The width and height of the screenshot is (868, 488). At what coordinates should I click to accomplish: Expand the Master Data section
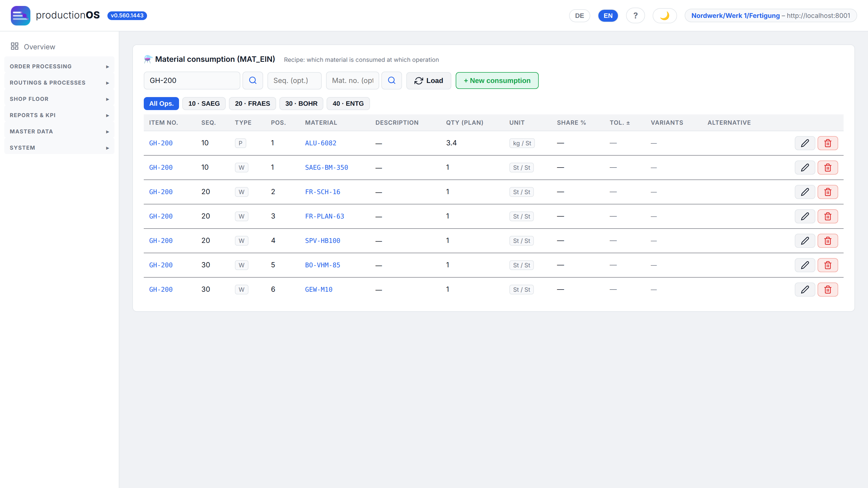pyautogui.click(x=59, y=131)
